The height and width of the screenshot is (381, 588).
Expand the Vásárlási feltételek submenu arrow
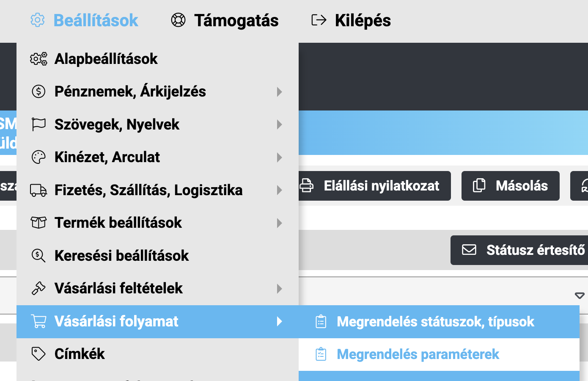[279, 289]
